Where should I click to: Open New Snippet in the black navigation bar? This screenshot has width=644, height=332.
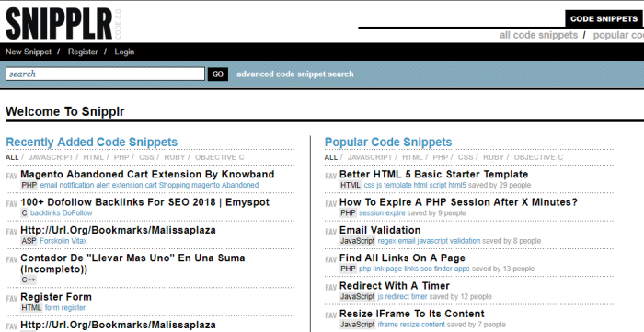point(29,52)
